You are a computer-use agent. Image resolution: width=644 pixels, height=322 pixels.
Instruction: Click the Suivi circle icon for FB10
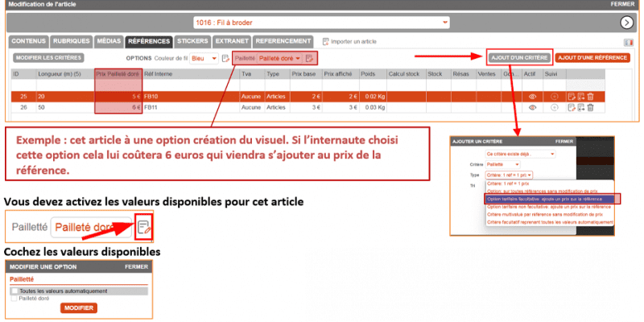(554, 96)
